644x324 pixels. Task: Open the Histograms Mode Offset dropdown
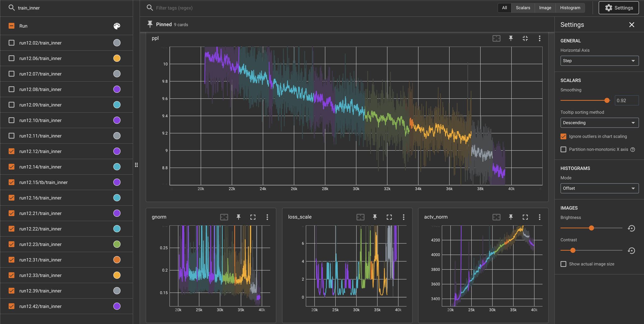click(599, 188)
